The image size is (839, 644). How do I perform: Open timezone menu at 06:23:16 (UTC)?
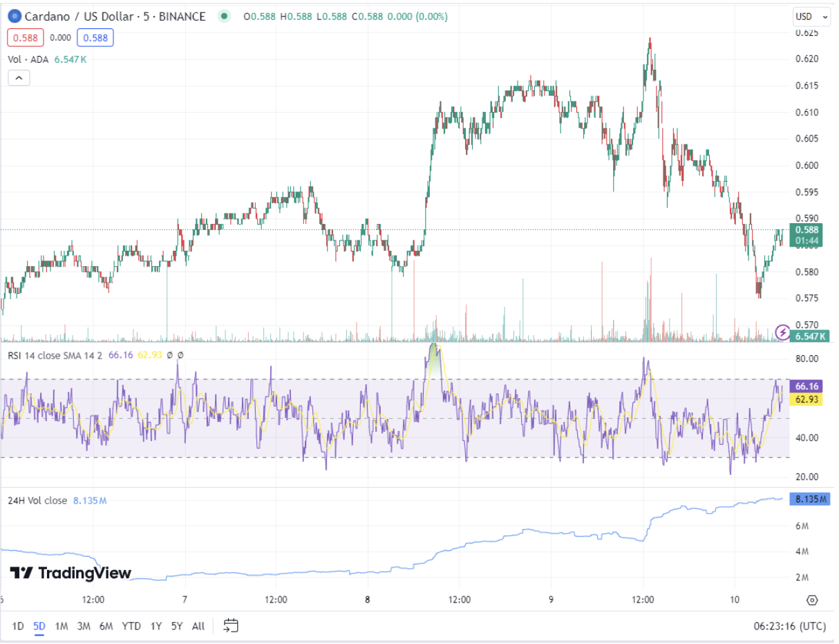[x=789, y=626]
